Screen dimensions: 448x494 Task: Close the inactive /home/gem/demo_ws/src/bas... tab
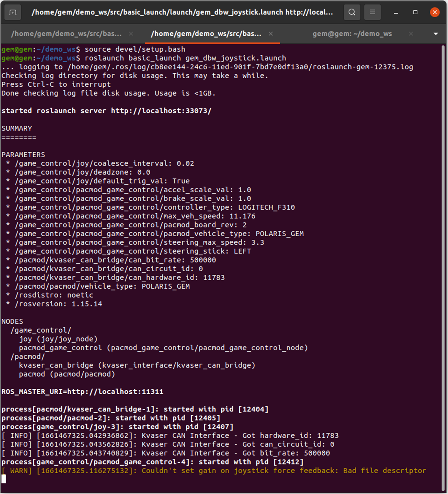(x=131, y=34)
